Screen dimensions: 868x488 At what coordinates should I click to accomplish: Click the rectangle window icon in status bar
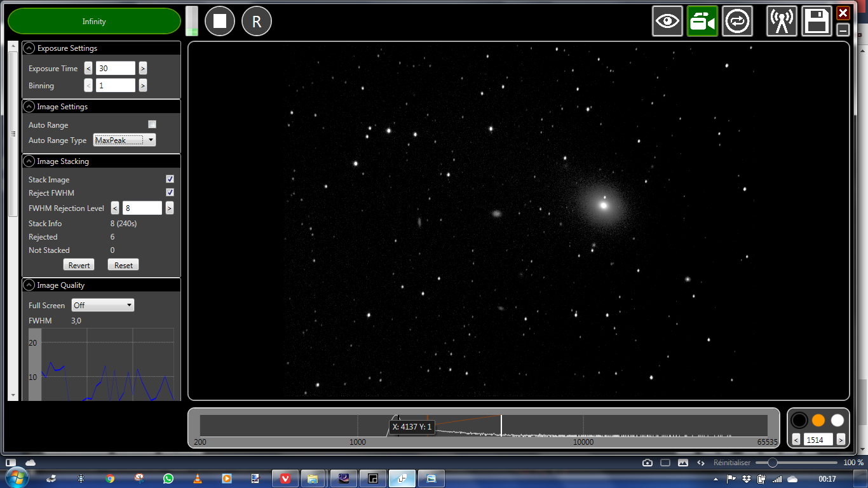click(665, 463)
